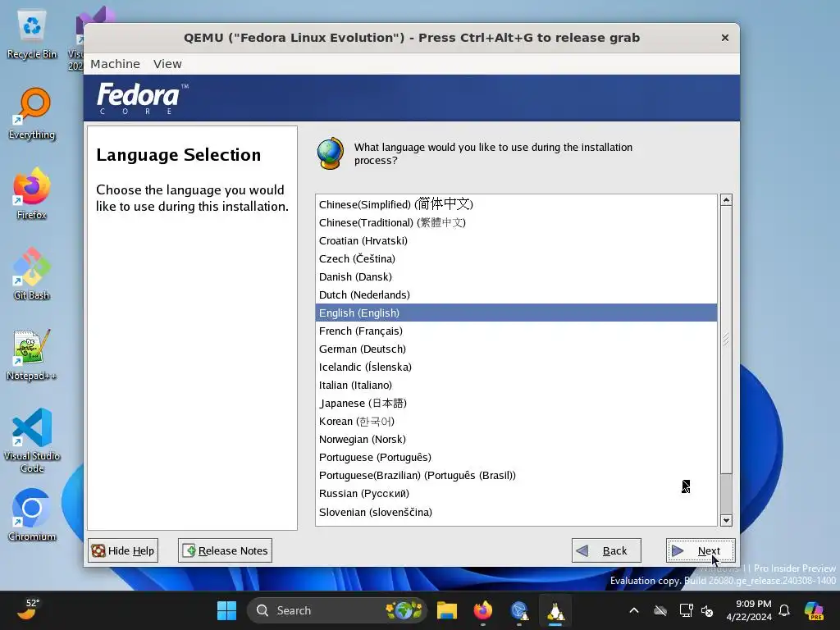Select Korean language entry
The width and height of the screenshot is (840, 630).
516,422
